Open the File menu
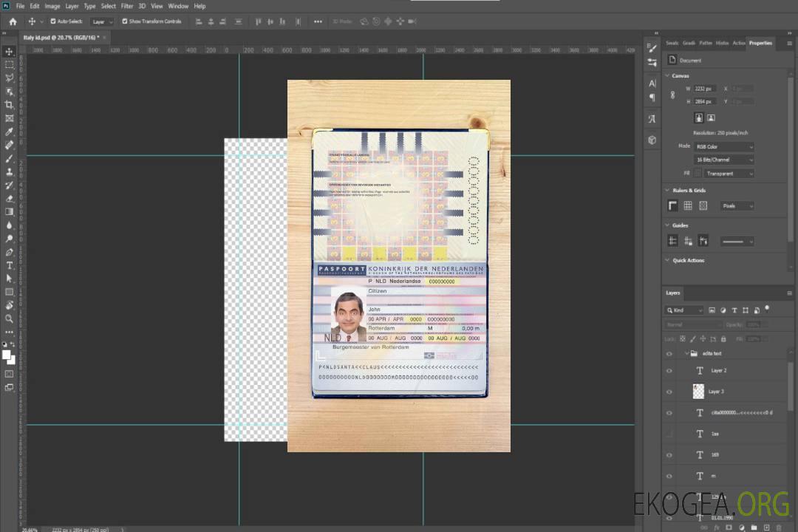This screenshot has width=798, height=532. click(x=21, y=6)
